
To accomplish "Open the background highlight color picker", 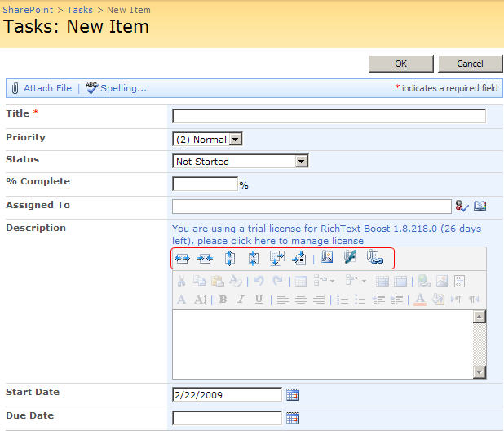I will point(438,300).
